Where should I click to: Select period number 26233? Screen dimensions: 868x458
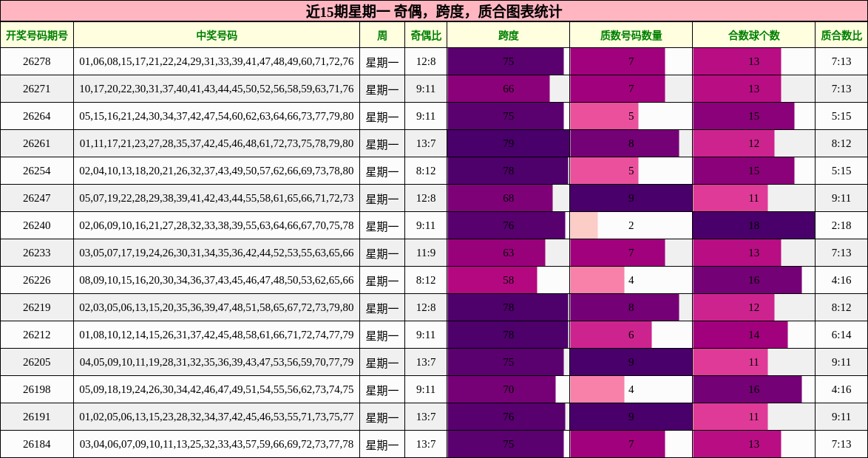36,253
